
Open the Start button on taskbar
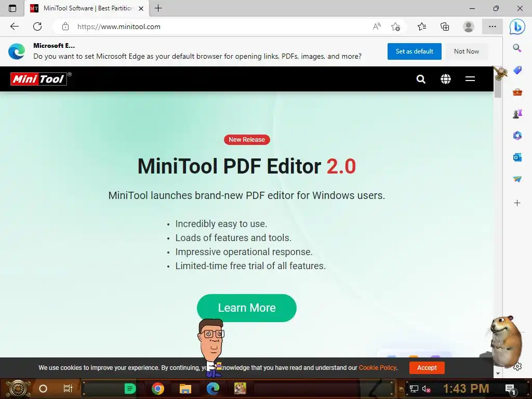[18, 389]
